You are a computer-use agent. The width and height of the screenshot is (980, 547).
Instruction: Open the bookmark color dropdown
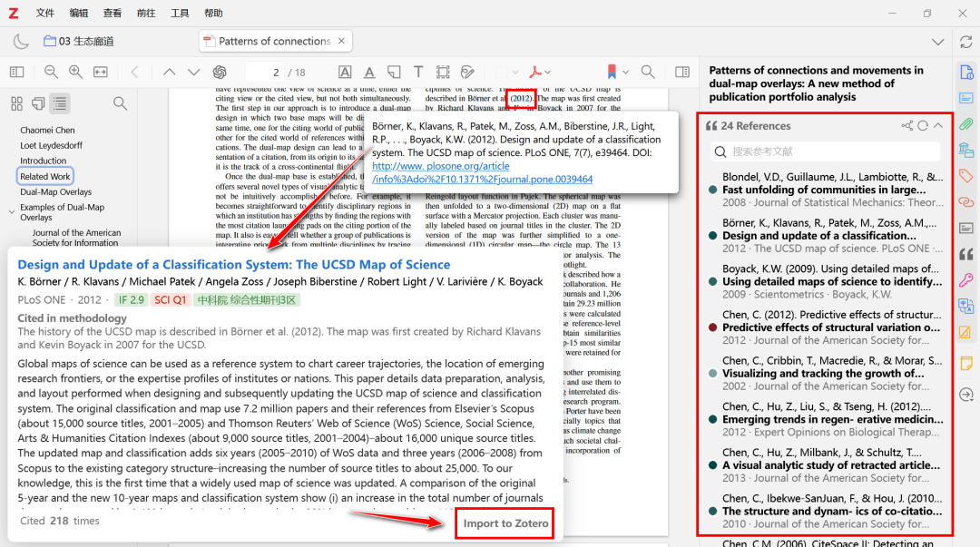point(625,72)
